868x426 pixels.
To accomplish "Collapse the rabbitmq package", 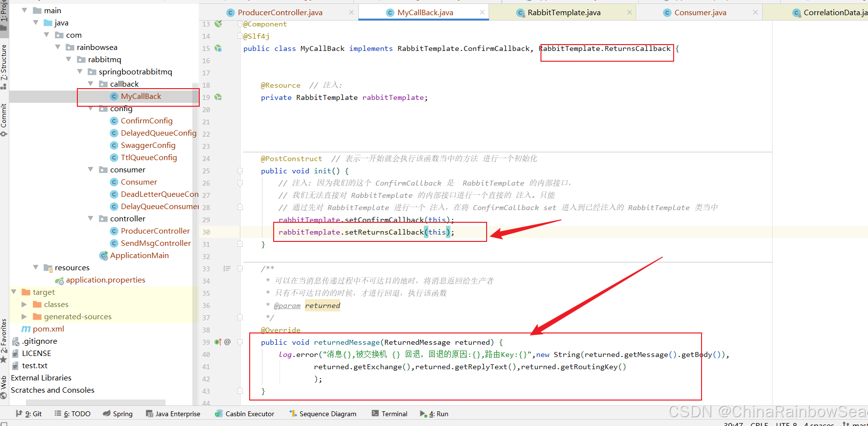I will [x=69, y=59].
